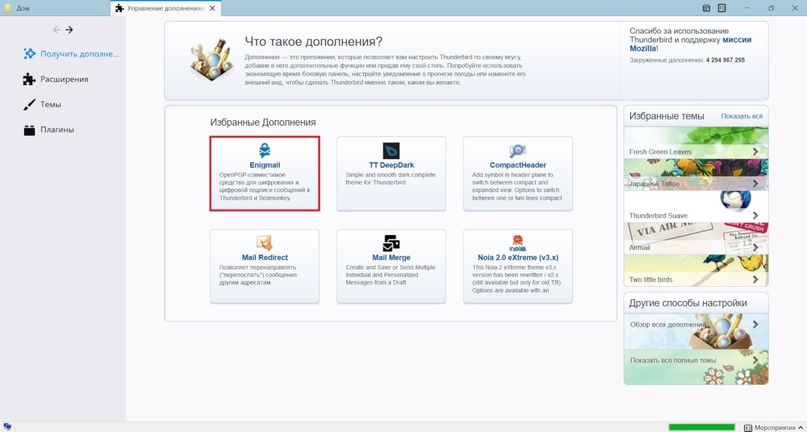Viewport: 807px width, 432px height.
Task: Click the toolbox add-ons illustration in header
Action: [210, 60]
